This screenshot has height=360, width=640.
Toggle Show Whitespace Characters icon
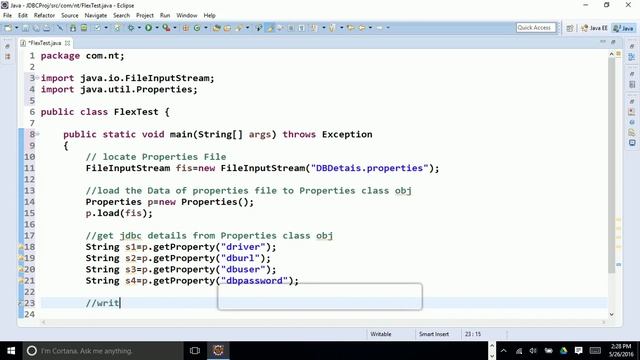pyautogui.click(x=301, y=28)
